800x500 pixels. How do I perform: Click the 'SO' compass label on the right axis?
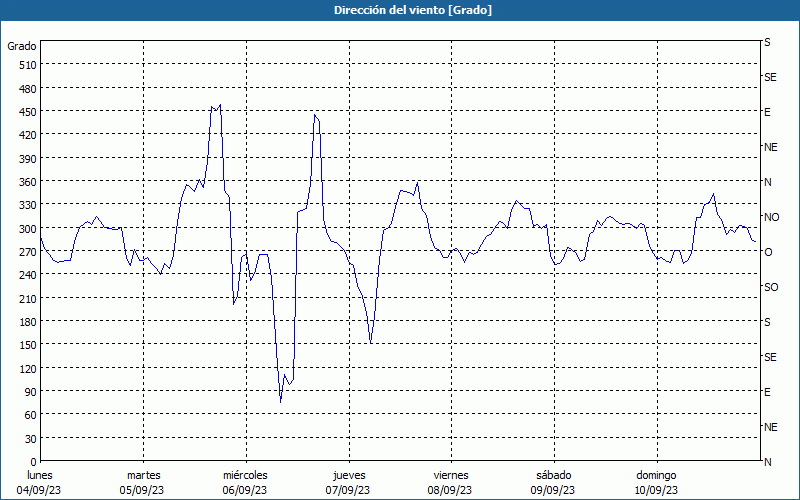[x=771, y=287]
